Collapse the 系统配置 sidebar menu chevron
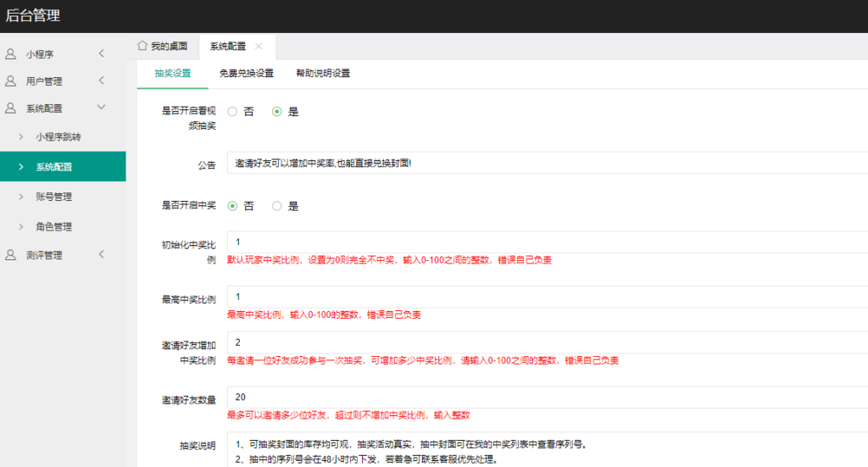 pos(101,108)
